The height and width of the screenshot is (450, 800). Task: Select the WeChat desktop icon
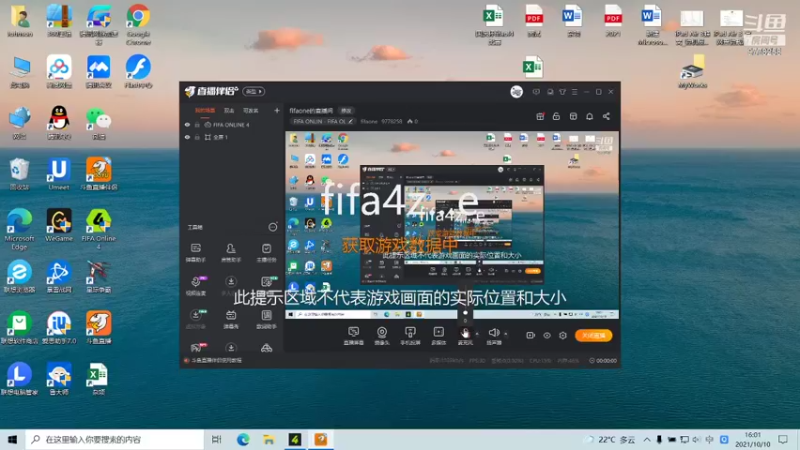click(98, 123)
